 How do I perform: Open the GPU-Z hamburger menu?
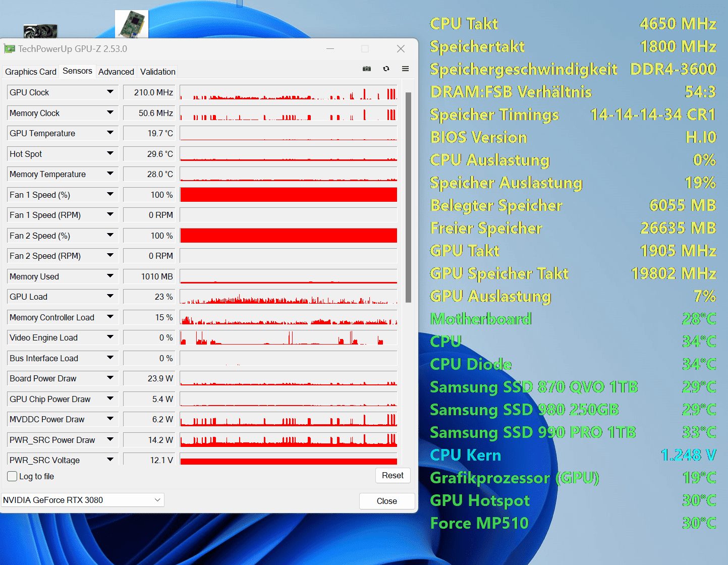point(405,69)
